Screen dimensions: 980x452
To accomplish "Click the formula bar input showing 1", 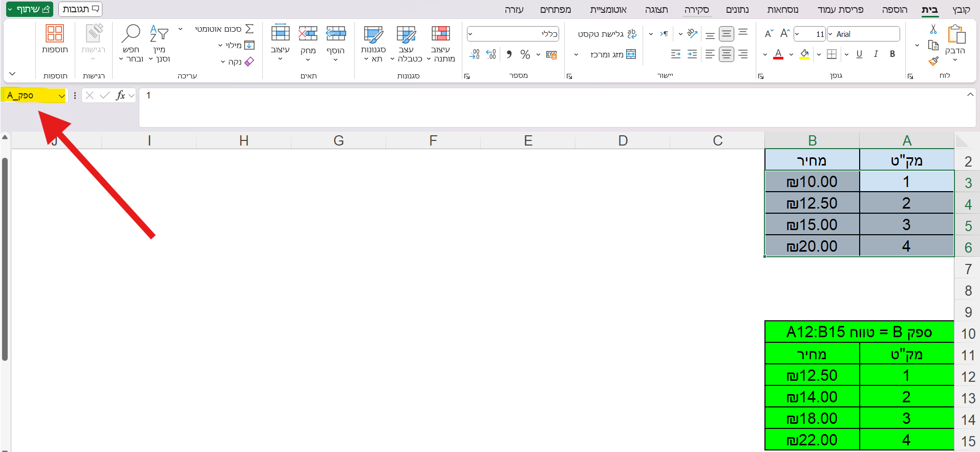I will click(557, 107).
